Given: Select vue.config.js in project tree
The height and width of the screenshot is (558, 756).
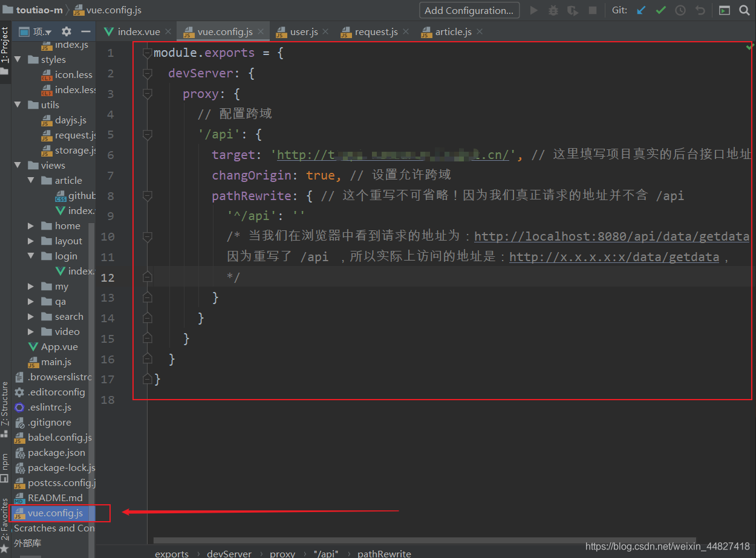Looking at the screenshot, I should (55, 513).
